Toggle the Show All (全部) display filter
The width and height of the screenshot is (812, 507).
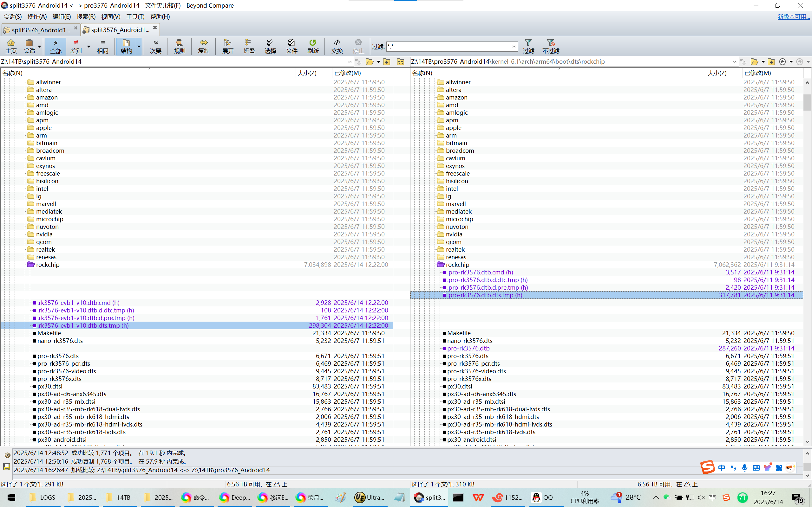56,46
